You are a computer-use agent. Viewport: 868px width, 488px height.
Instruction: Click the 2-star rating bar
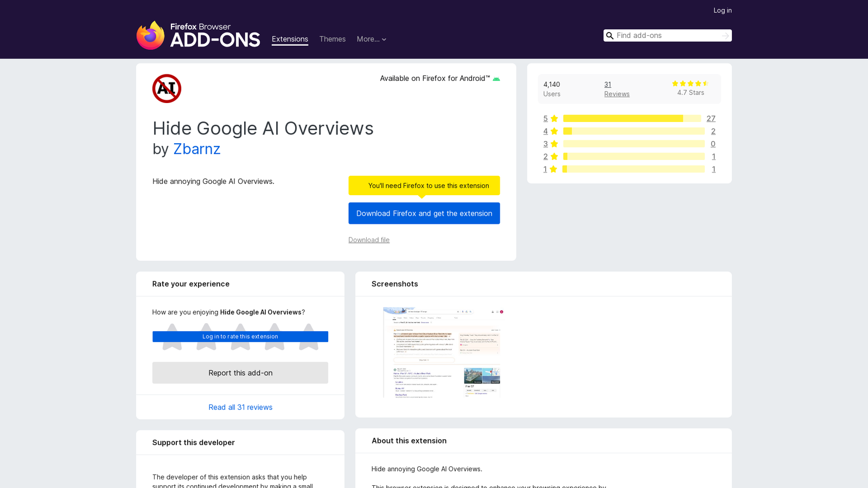[x=634, y=157]
